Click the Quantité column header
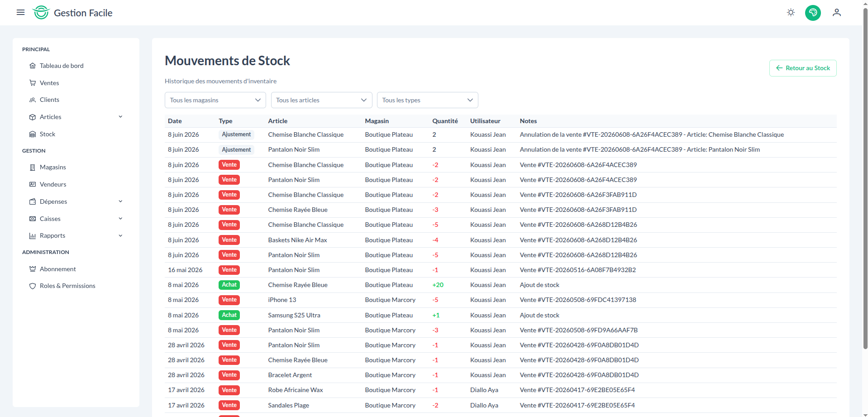The image size is (868, 417). coord(445,121)
